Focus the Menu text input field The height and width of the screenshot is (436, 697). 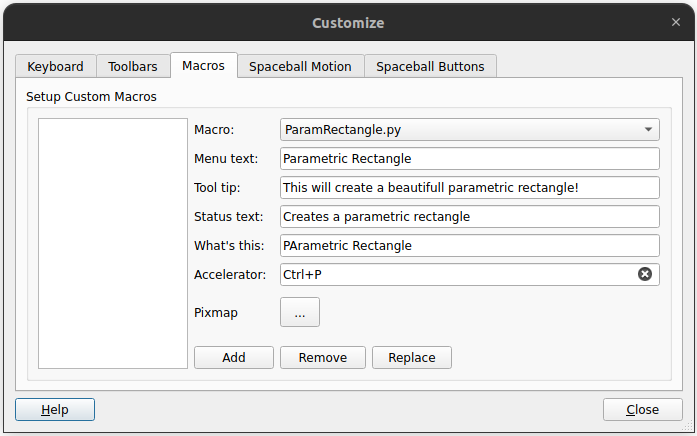click(469, 159)
